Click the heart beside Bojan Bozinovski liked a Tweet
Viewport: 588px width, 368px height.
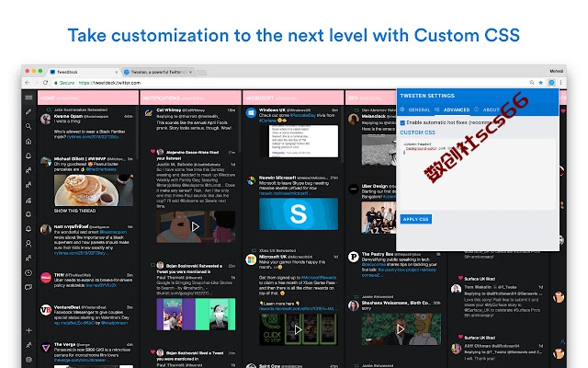click(x=153, y=352)
